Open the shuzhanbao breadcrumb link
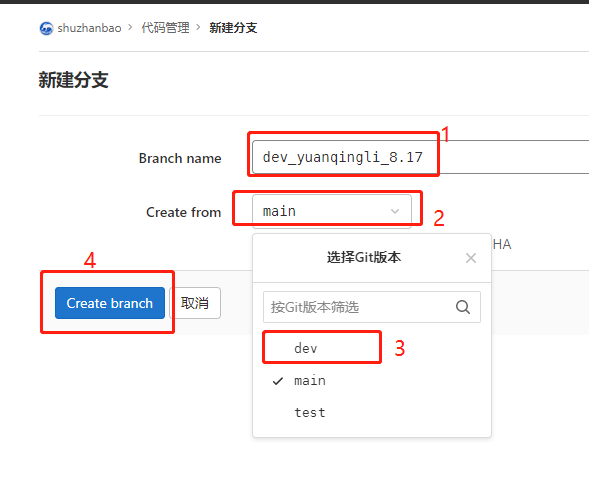The height and width of the screenshot is (493, 589). (x=89, y=28)
